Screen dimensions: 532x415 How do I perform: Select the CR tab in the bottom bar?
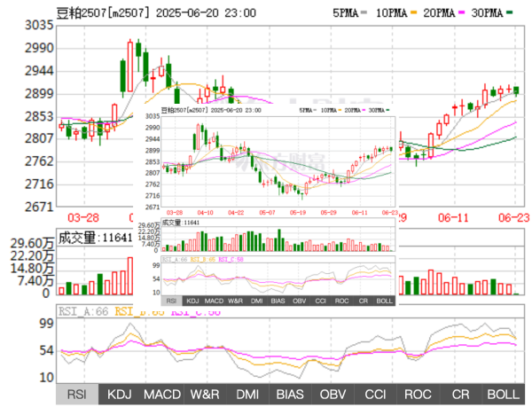pyautogui.click(x=461, y=394)
